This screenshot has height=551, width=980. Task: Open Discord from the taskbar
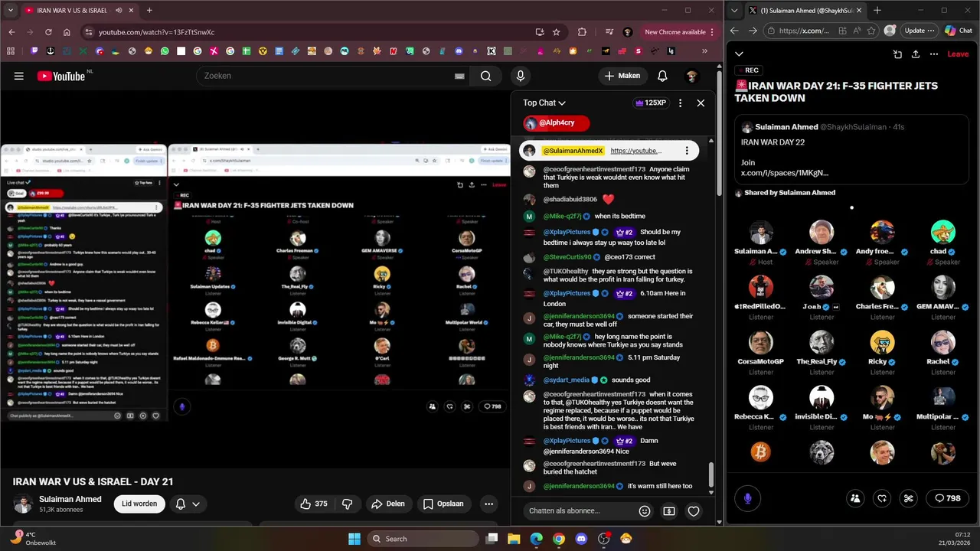pos(581,539)
